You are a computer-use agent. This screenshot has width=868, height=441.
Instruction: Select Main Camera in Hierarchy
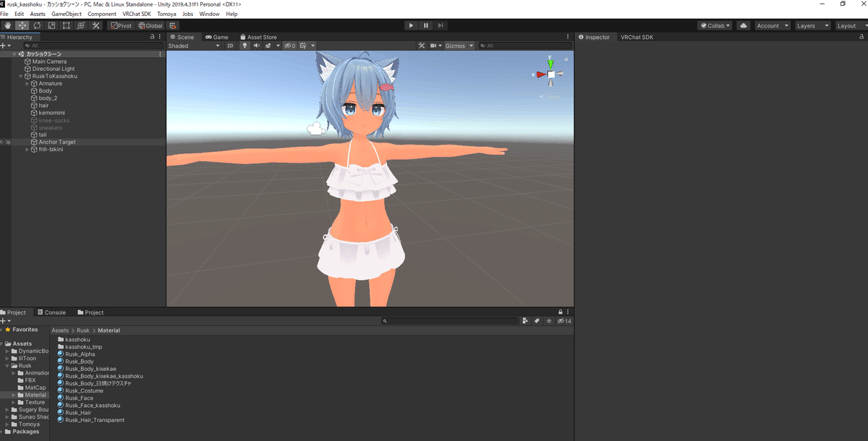pos(49,61)
